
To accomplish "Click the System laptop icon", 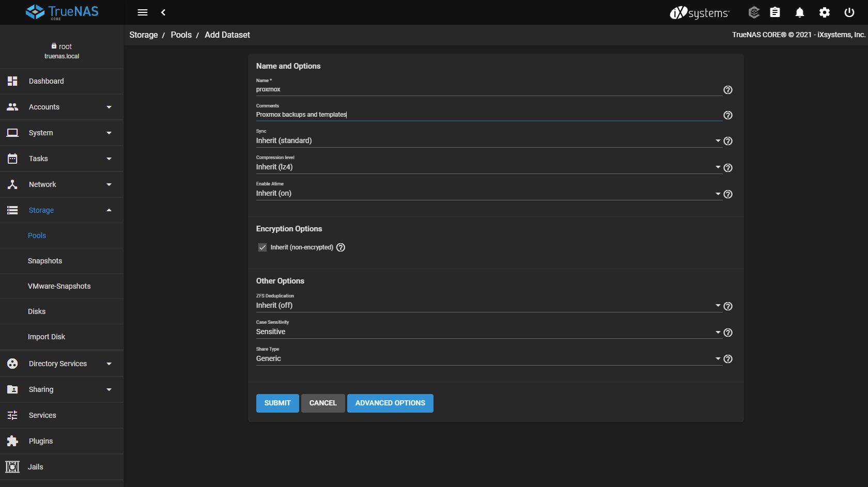I will tap(12, 133).
